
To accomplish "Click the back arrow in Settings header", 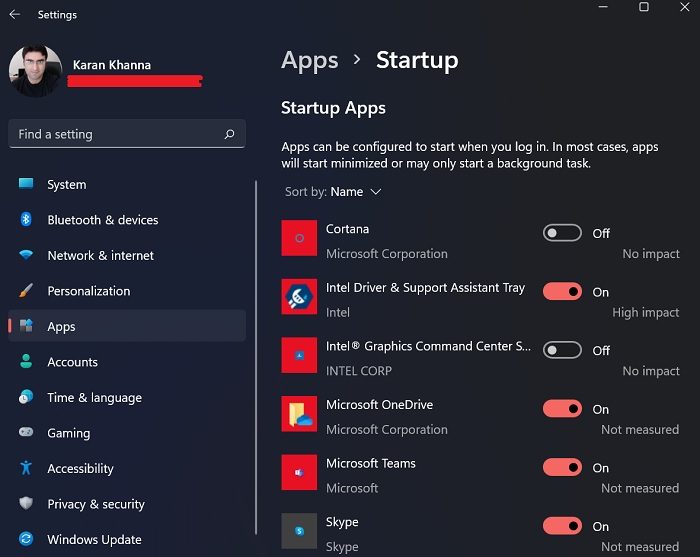I will tap(15, 15).
